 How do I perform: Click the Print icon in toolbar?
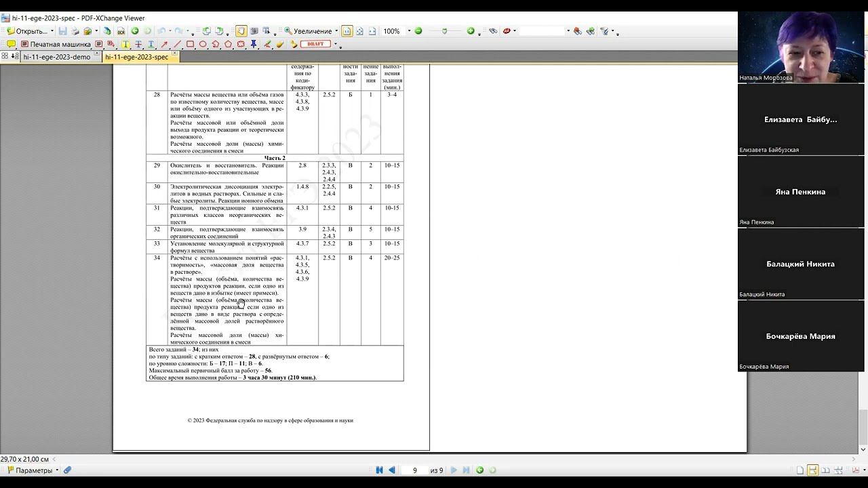click(75, 31)
